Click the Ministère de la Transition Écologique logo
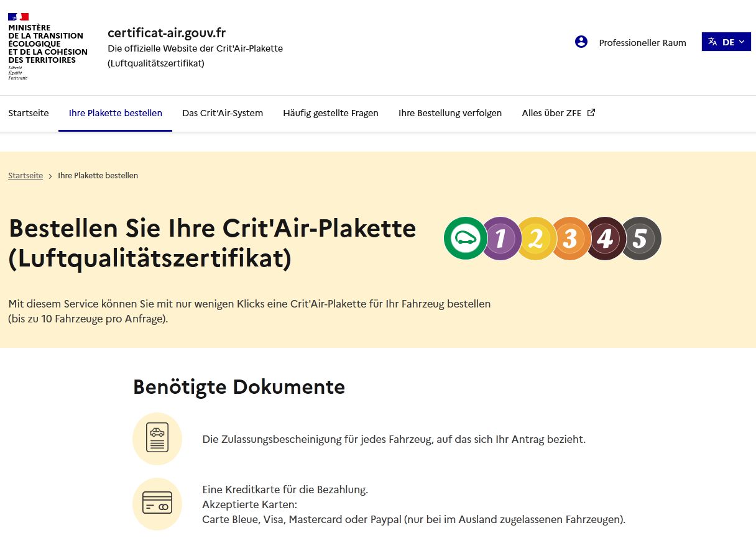This screenshot has height=551, width=756. tap(47, 43)
